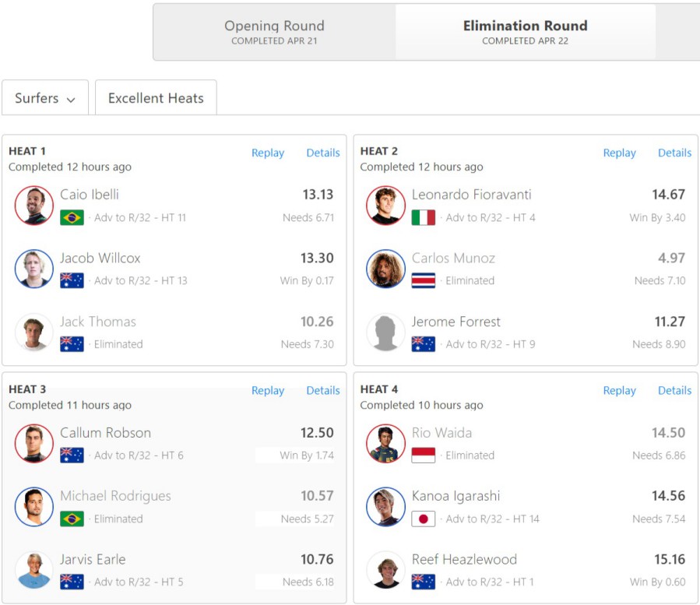Image resolution: width=700 pixels, height=605 pixels.
Task: Click the chevron arrow in Surfers
Action: pyautogui.click(x=71, y=100)
